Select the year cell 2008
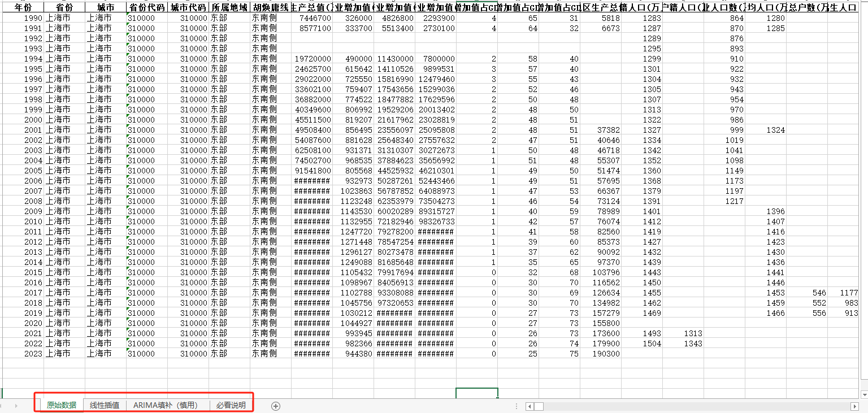This screenshot has height=413, width=868. 23,201
